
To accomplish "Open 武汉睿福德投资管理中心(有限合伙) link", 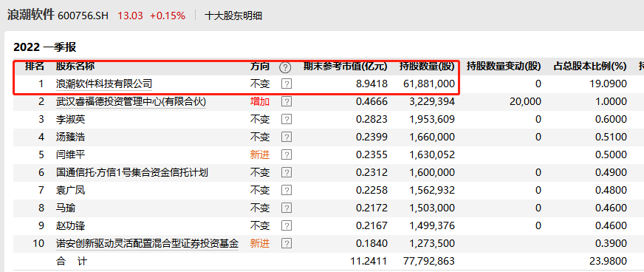I will [x=131, y=102].
